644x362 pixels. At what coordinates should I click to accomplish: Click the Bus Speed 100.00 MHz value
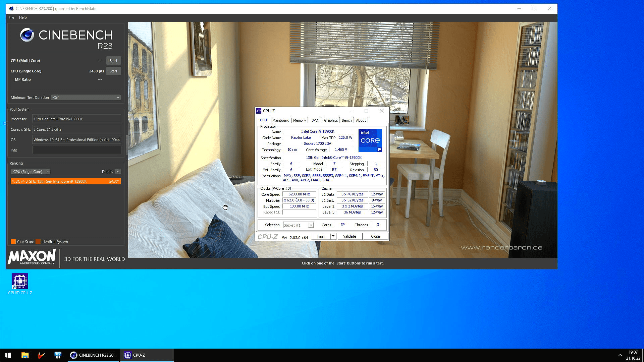pyautogui.click(x=299, y=206)
